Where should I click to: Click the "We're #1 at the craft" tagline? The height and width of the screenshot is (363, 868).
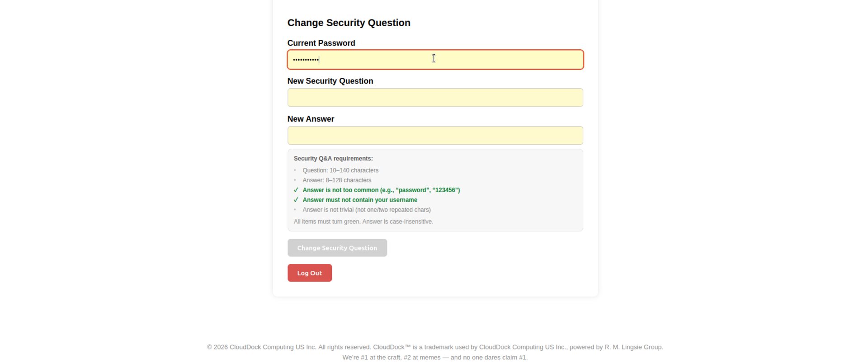[435, 358]
